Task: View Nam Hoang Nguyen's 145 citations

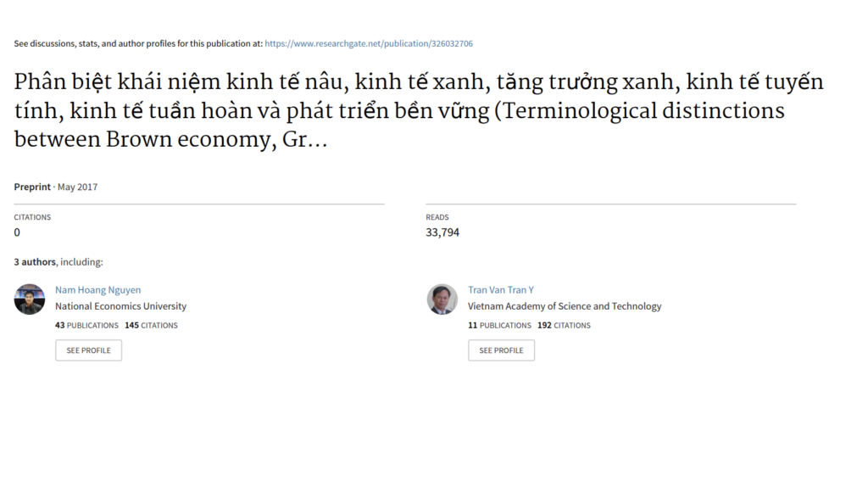Action: coord(151,325)
